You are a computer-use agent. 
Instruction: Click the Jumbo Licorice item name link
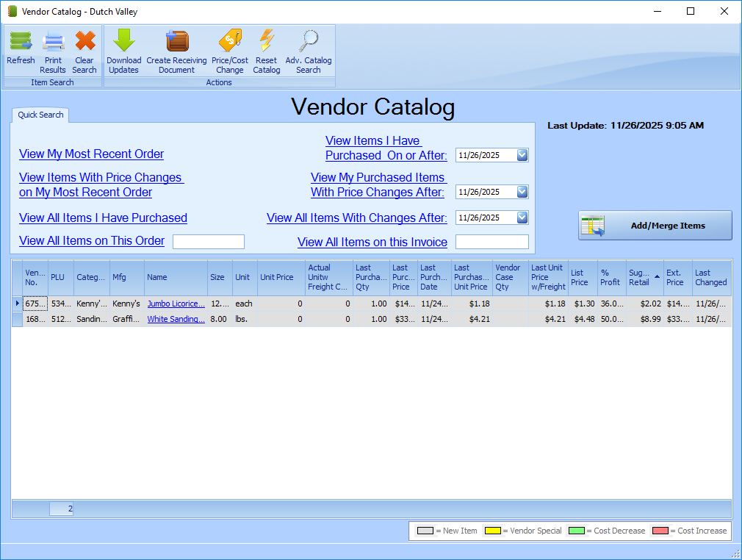click(176, 304)
